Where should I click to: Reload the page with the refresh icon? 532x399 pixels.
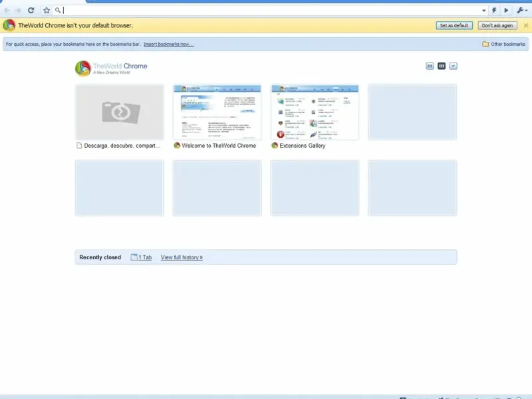click(31, 10)
